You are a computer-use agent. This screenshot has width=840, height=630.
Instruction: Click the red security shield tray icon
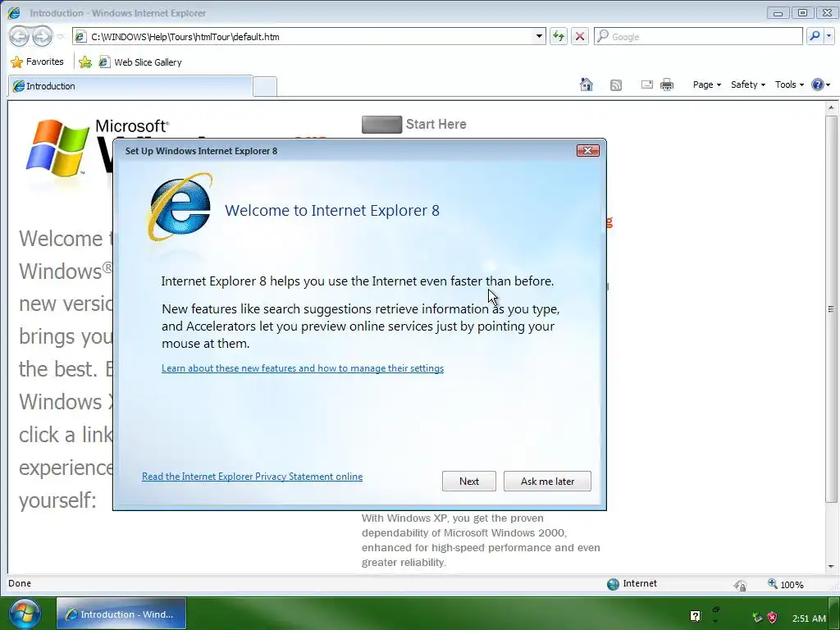772,618
